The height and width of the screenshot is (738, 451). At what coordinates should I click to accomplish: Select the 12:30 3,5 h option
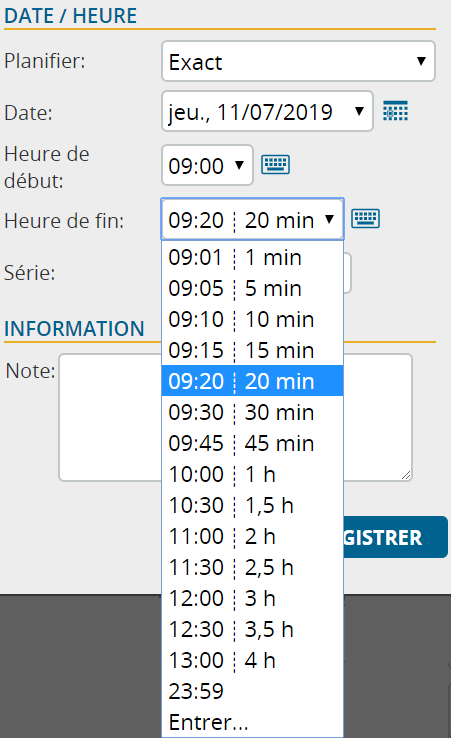tap(252, 629)
